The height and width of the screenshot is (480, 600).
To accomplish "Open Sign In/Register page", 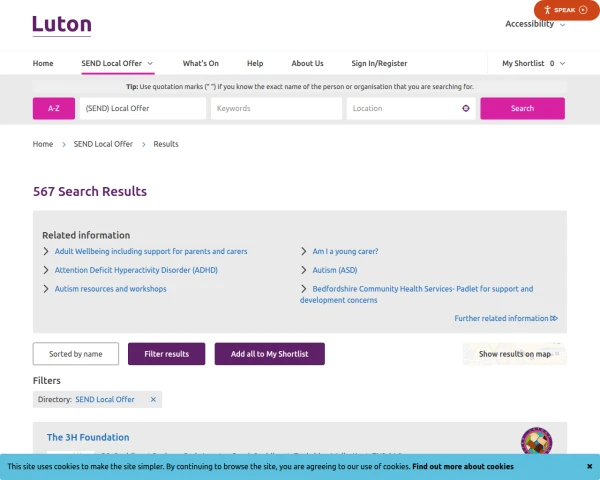I will [379, 64].
